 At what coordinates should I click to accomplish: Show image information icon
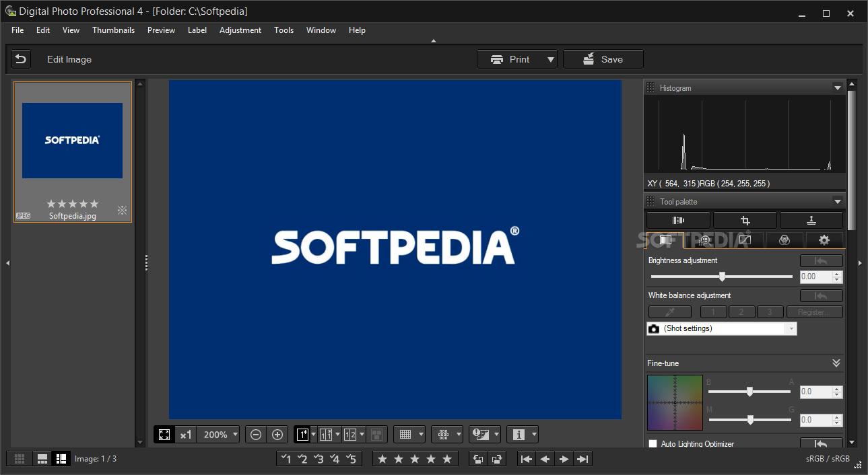coord(519,435)
